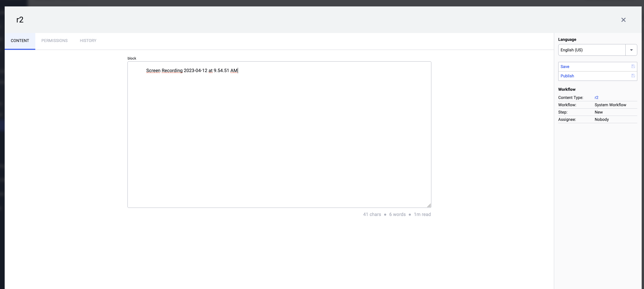Click the Assignee: Nobody value
Viewport: 644px width, 289px height.
tap(601, 119)
